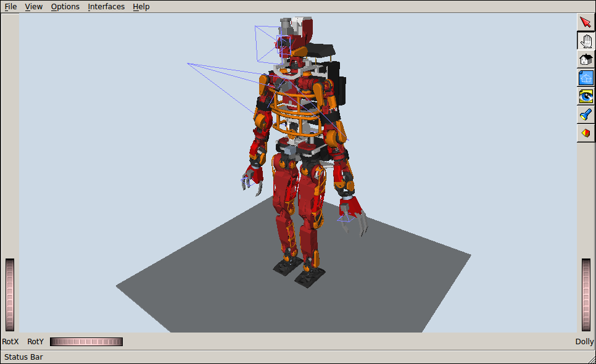Viewport: 596px width, 364px height.
Task: Click the Dolly thumbwheel on right side
Action: click(586, 295)
